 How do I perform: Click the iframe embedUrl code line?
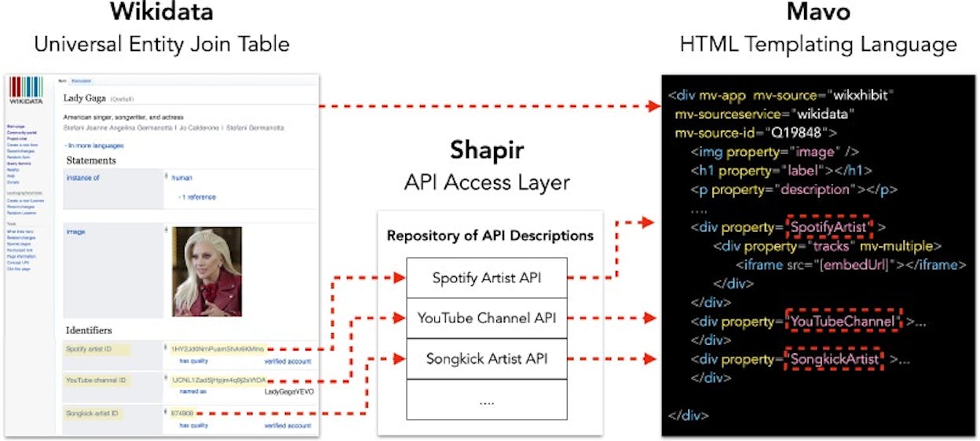[850, 265]
